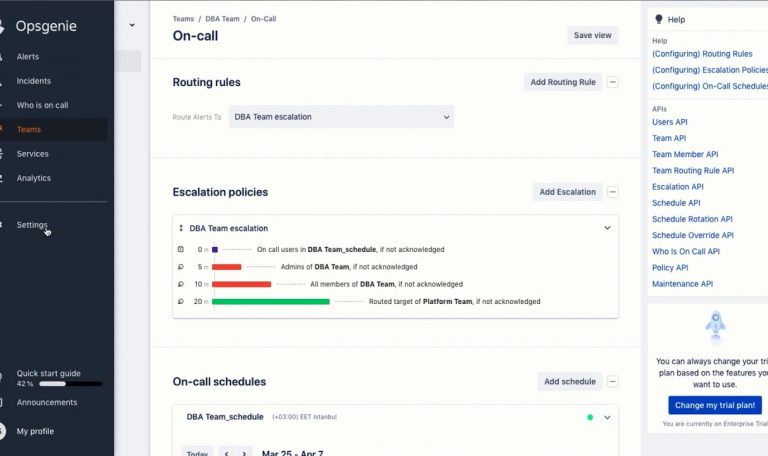Open the Route Alerts To dropdown

[341, 117]
